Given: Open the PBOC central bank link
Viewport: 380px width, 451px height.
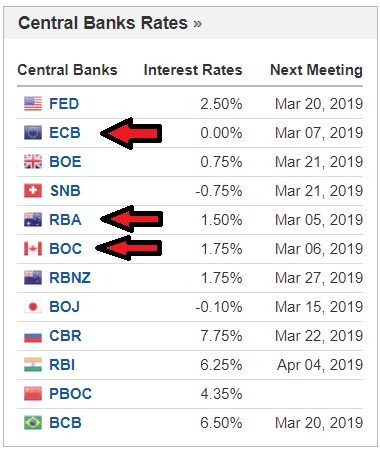Looking at the screenshot, I should pos(70,394).
